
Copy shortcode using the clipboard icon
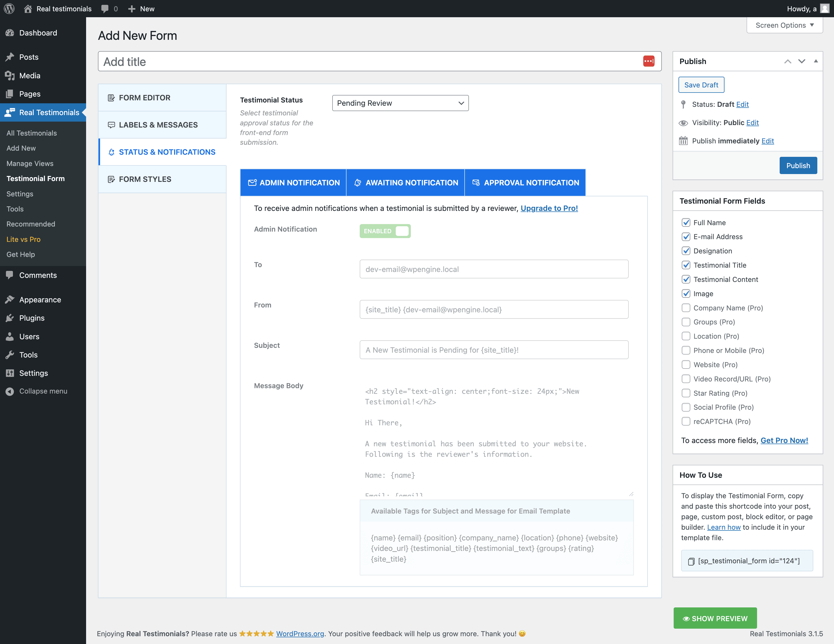pos(691,561)
